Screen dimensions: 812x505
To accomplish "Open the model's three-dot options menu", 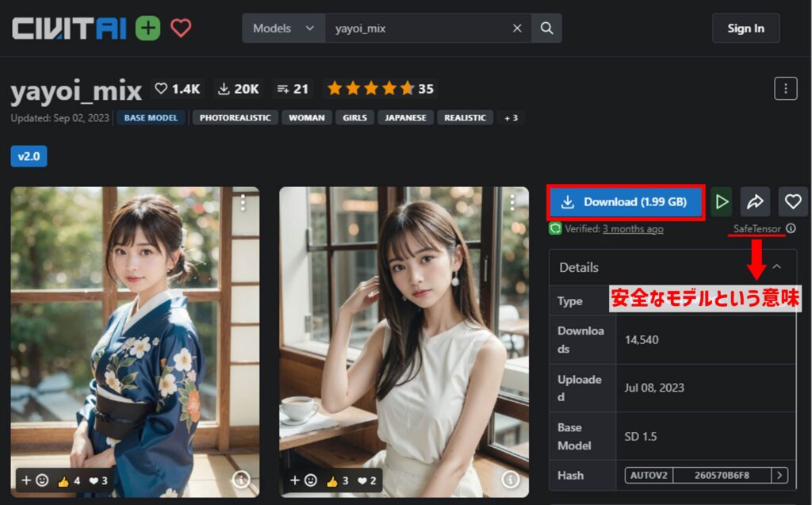I will pos(785,88).
